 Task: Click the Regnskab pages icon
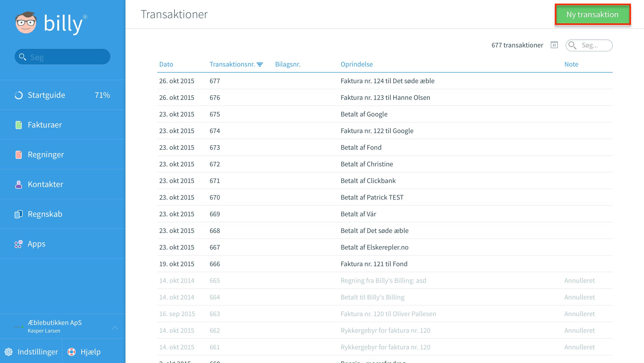pyautogui.click(x=19, y=214)
